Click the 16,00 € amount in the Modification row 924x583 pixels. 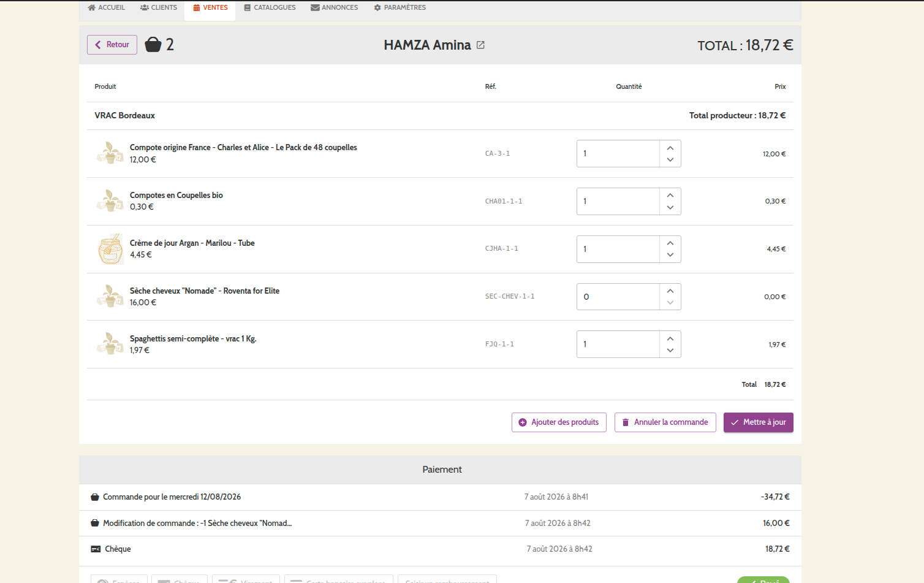(776, 523)
